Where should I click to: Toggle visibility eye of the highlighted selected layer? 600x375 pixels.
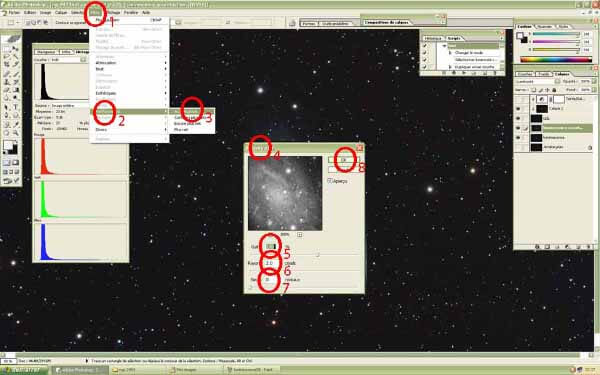(x=518, y=128)
